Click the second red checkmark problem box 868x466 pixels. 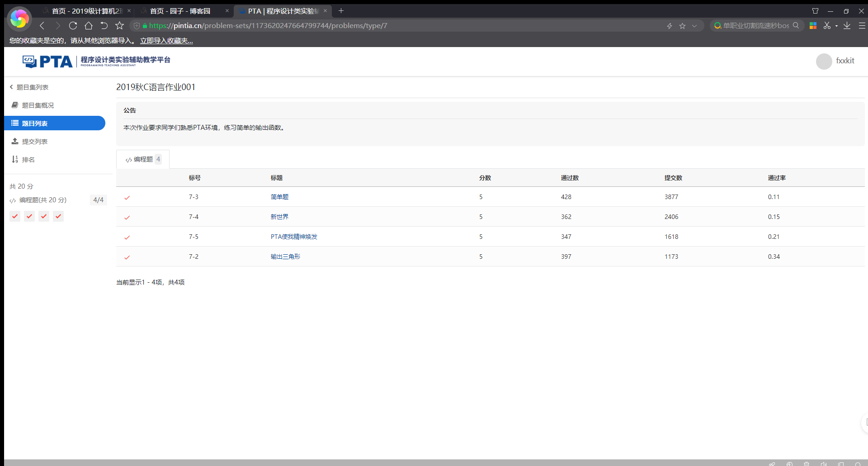pyautogui.click(x=29, y=216)
